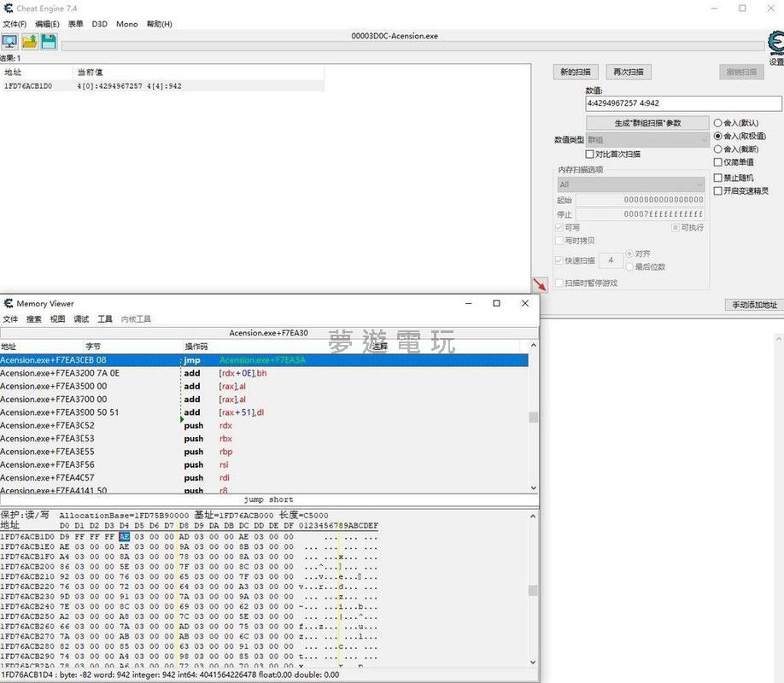
Task: Expand the memory scan region All dropdown
Action: tap(632, 184)
